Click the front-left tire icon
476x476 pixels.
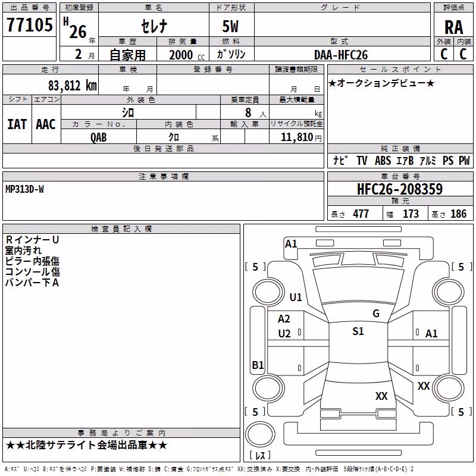[268, 292]
